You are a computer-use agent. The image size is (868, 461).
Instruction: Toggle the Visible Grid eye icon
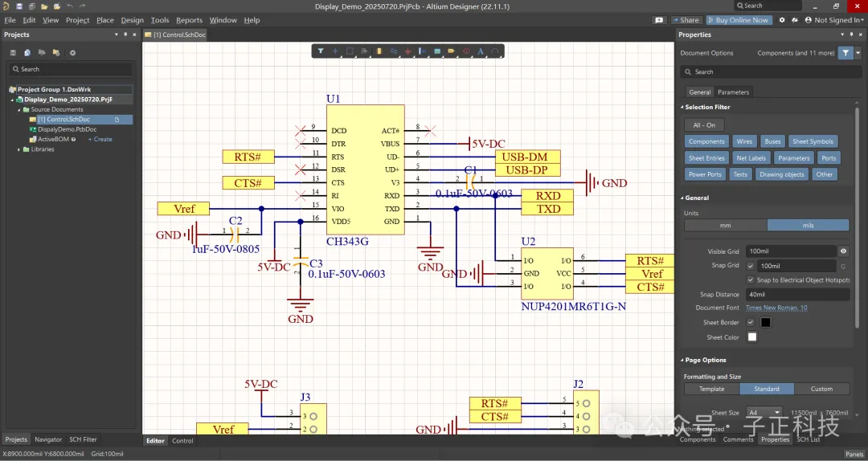843,251
